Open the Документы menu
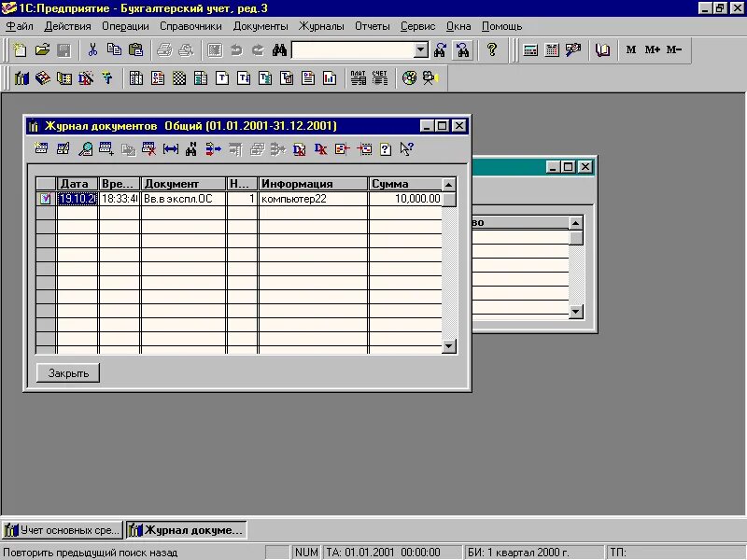 click(x=261, y=26)
